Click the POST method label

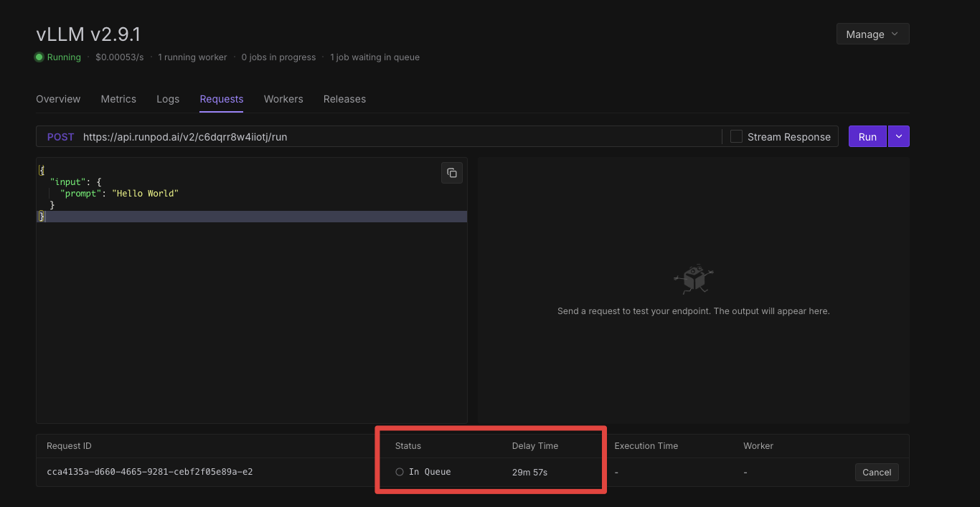coord(60,137)
